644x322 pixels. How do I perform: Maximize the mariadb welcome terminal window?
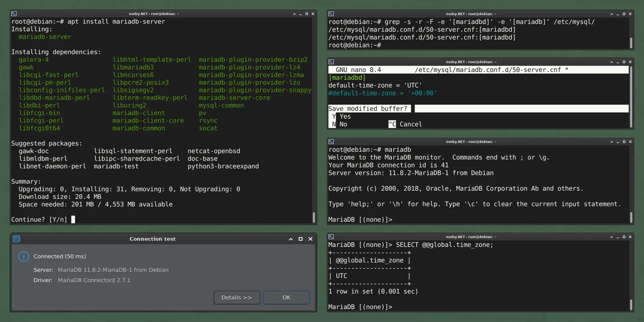coord(624,142)
